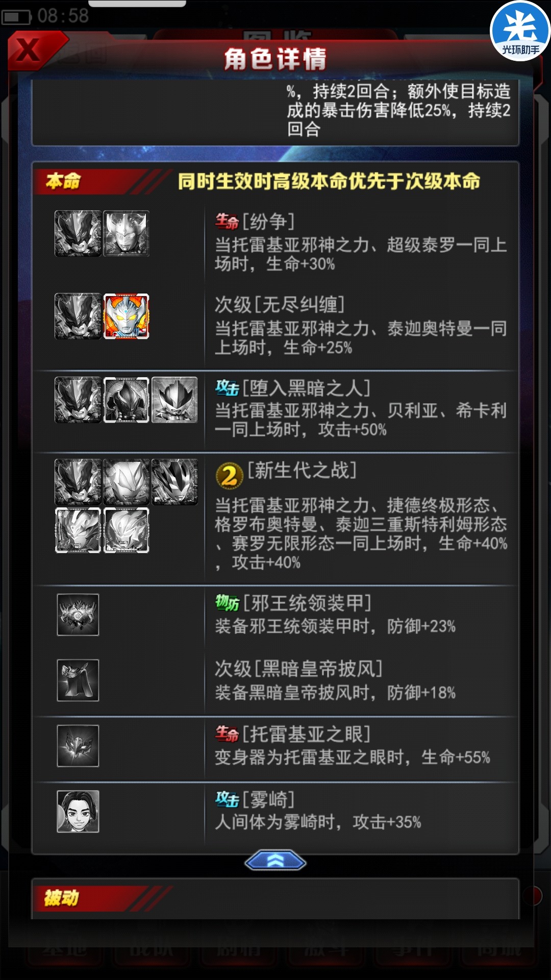551x980 pixels.
Task: Tap the 赛罗无限形态 portrait in second row
Action: coord(127,530)
